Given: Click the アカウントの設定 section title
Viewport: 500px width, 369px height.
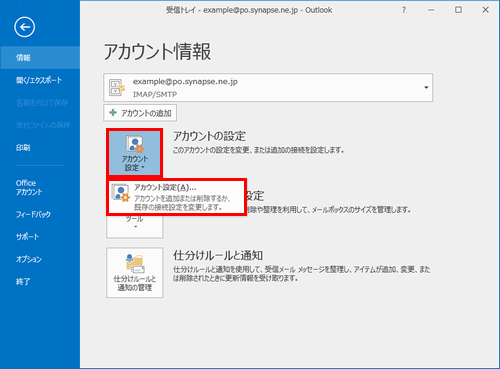Looking at the screenshot, I should pyautogui.click(x=209, y=136).
